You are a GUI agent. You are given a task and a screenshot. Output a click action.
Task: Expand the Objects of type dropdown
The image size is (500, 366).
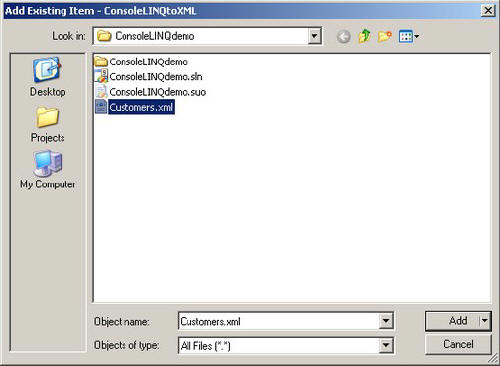[385, 346]
